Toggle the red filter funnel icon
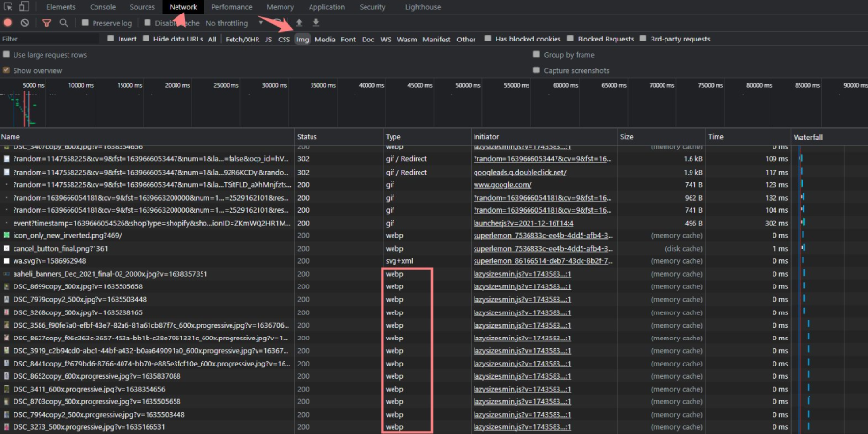 [x=46, y=22]
